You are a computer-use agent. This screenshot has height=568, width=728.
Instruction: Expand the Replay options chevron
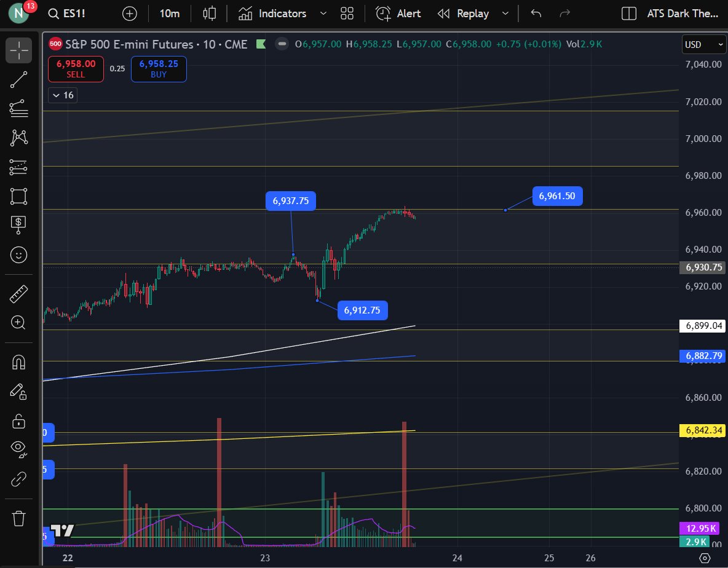pyautogui.click(x=505, y=14)
